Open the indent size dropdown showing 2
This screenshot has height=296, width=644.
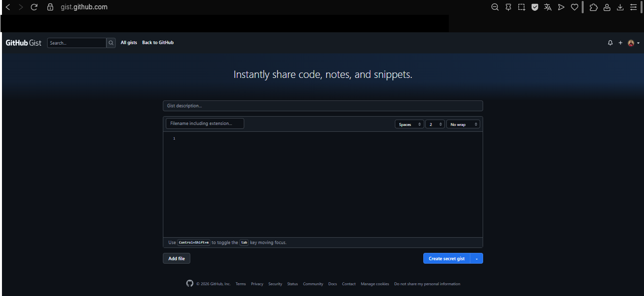tap(435, 124)
